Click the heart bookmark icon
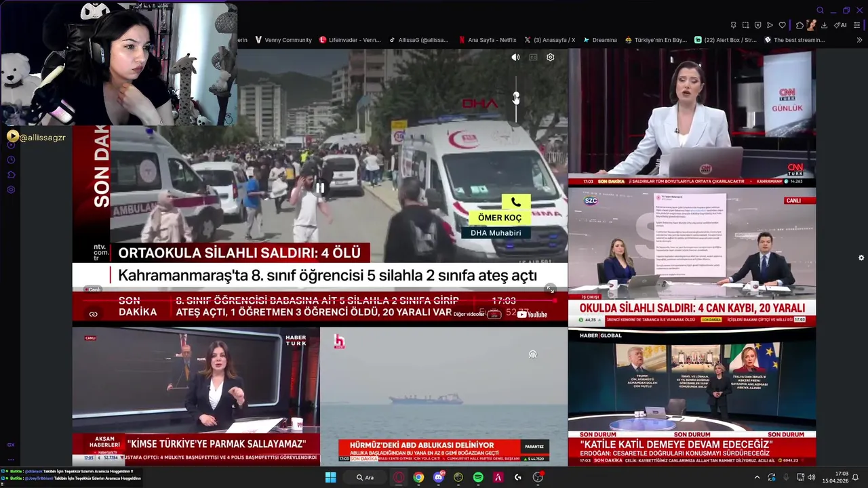Viewport: 868px width, 488px height. tap(782, 25)
